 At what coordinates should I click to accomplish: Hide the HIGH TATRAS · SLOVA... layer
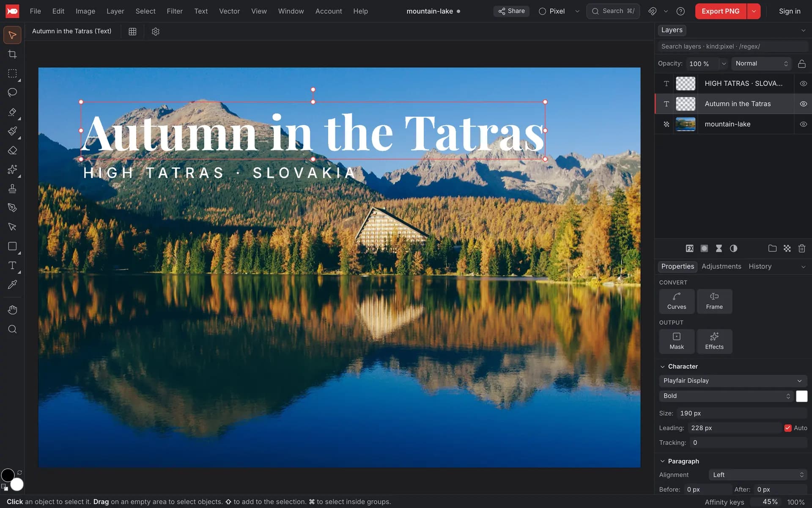point(803,83)
